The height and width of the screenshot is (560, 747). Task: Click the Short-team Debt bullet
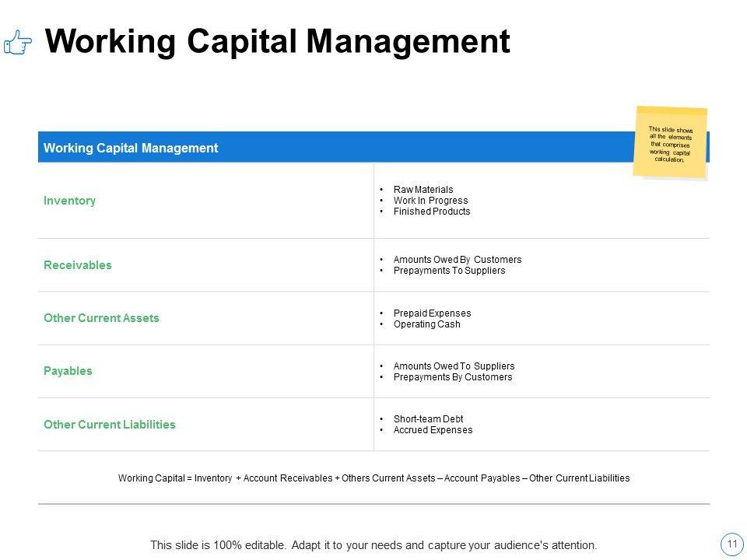coord(428,419)
